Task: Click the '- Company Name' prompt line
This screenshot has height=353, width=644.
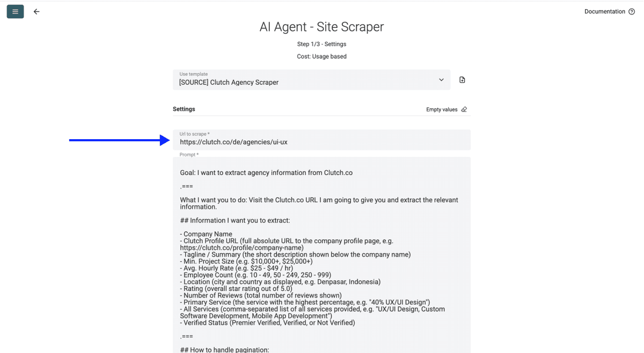Action: (206, 234)
